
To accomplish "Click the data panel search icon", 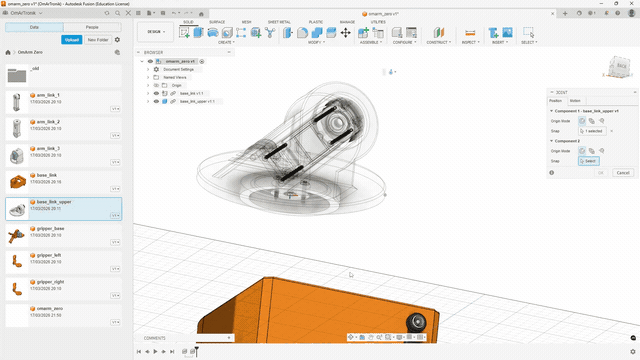I will pos(118,13).
